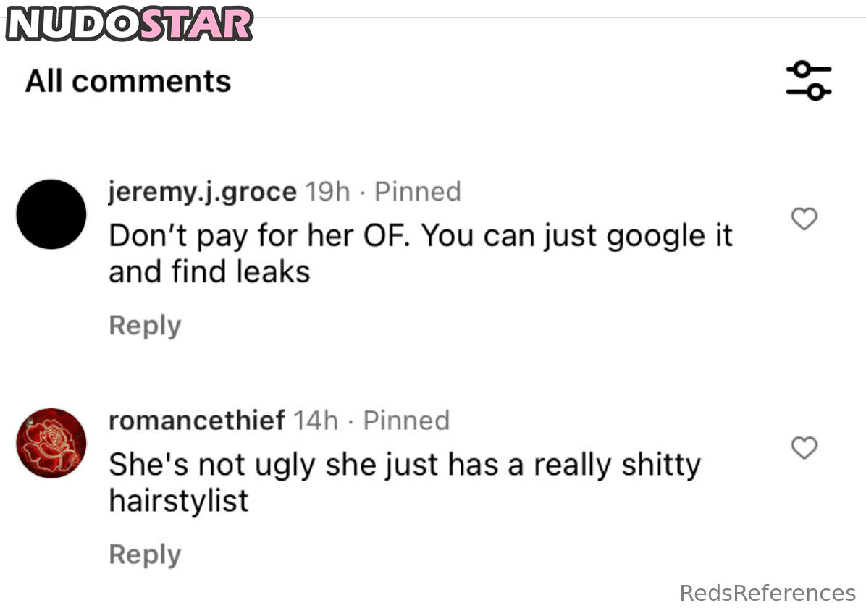Visit the jeremy.j.groce username link
The width and height of the screenshot is (866, 616).
tap(202, 192)
